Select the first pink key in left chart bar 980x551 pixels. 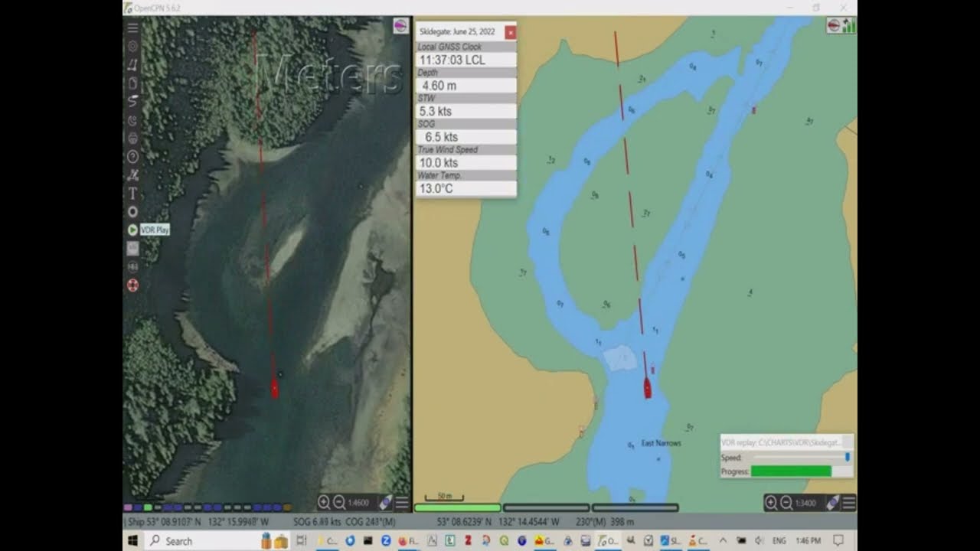click(128, 507)
